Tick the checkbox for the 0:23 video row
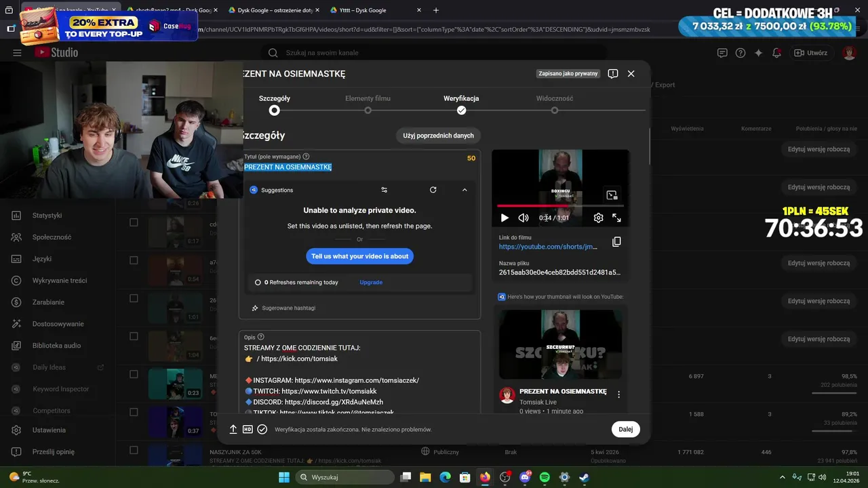This screenshot has width=868, height=488. [134, 374]
